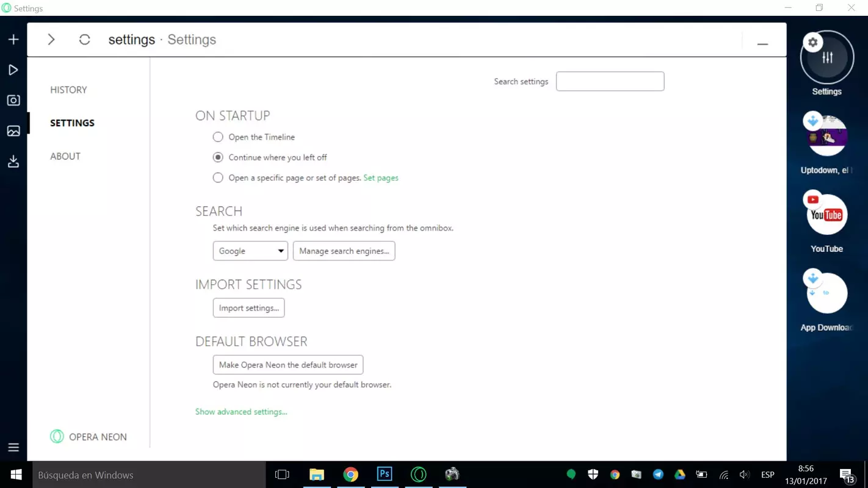Click the Manage search engines button

click(344, 251)
